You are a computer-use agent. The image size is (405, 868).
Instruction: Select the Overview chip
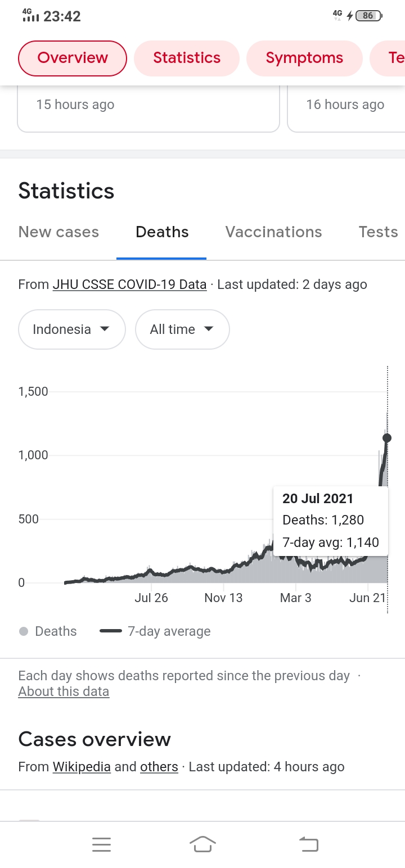tap(73, 58)
